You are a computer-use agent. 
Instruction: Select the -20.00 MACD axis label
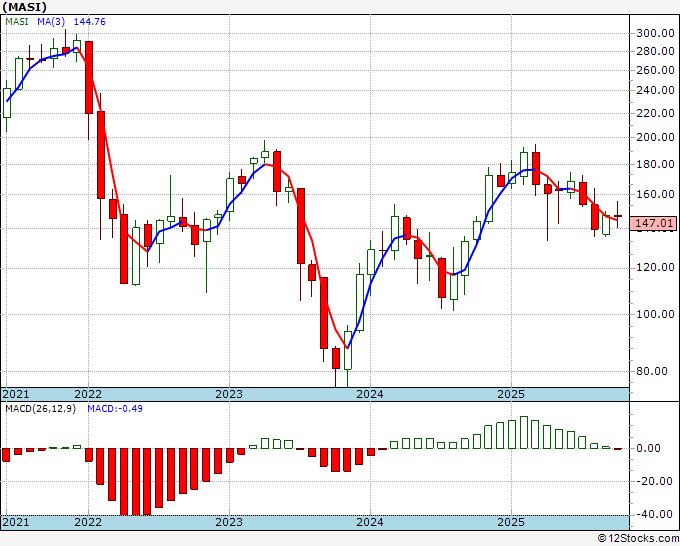pyautogui.click(x=655, y=481)
